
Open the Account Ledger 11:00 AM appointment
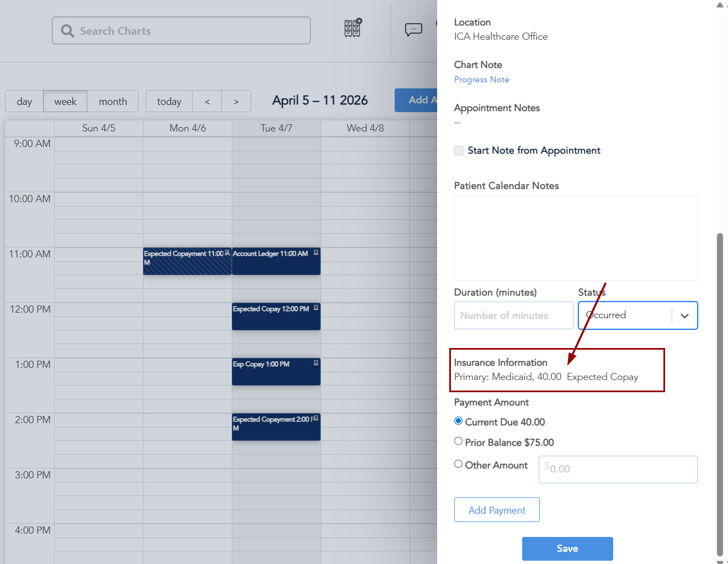276,261
